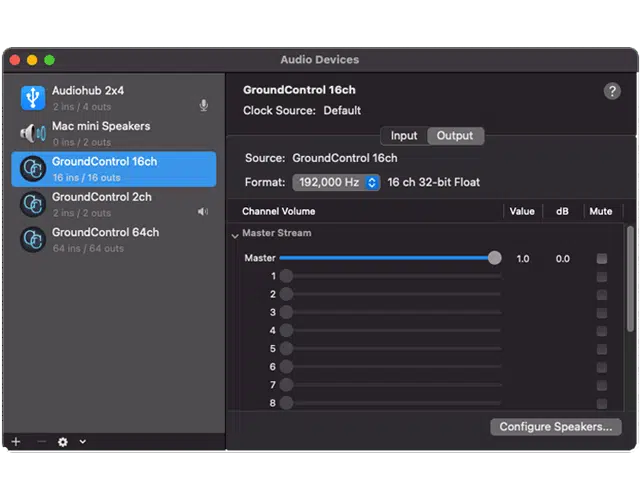This screenshot has height=500, width=640.
Task: Open help with the question mark button
Action: click(612, 91)
